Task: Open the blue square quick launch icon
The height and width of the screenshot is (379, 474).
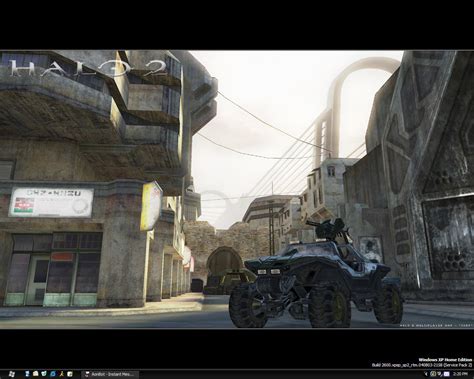Action: tap(53, 374)
